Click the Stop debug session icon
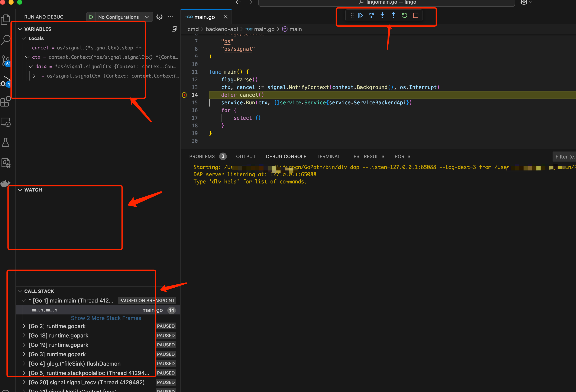 point(416,16)
